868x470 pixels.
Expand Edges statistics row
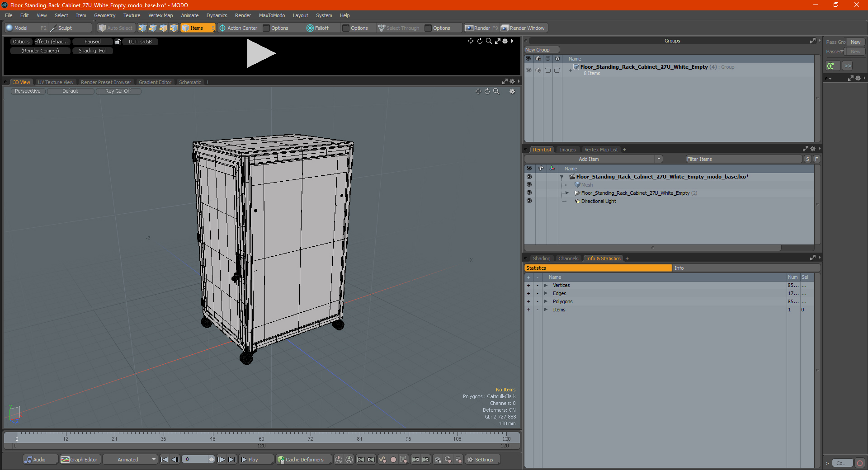pyautogui.click(x=546, y=293)
